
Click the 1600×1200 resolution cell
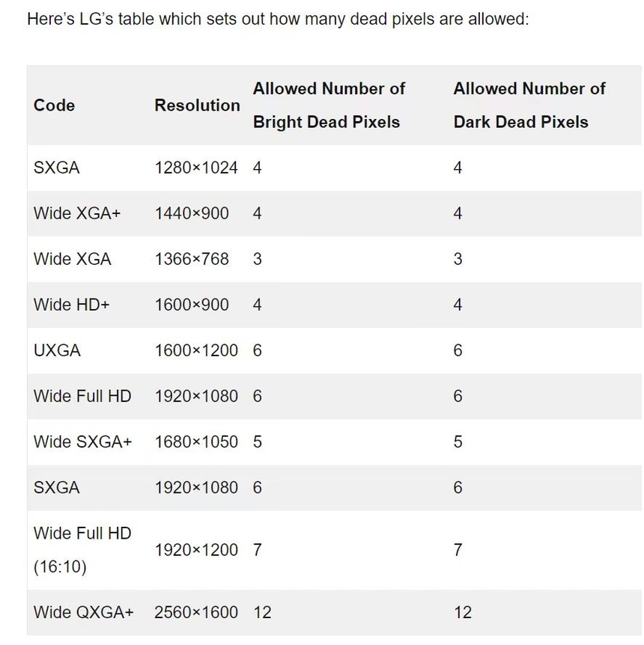pyautogui.click(x=196, y=350)
